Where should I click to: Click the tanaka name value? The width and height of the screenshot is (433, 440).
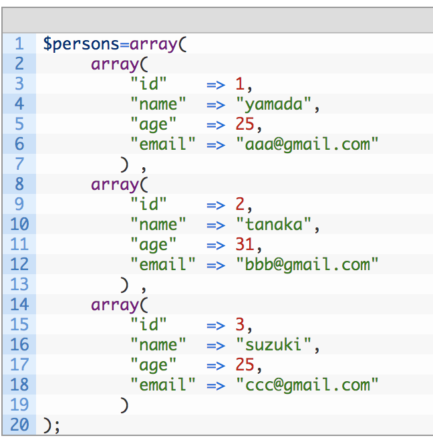tap(274, 224)
